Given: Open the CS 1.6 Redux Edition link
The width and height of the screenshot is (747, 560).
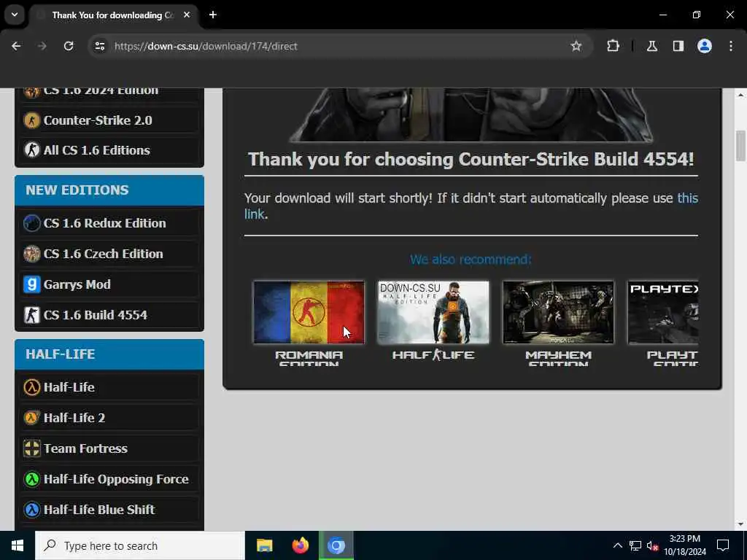Looking at the screenshot, I should (105, 223).
